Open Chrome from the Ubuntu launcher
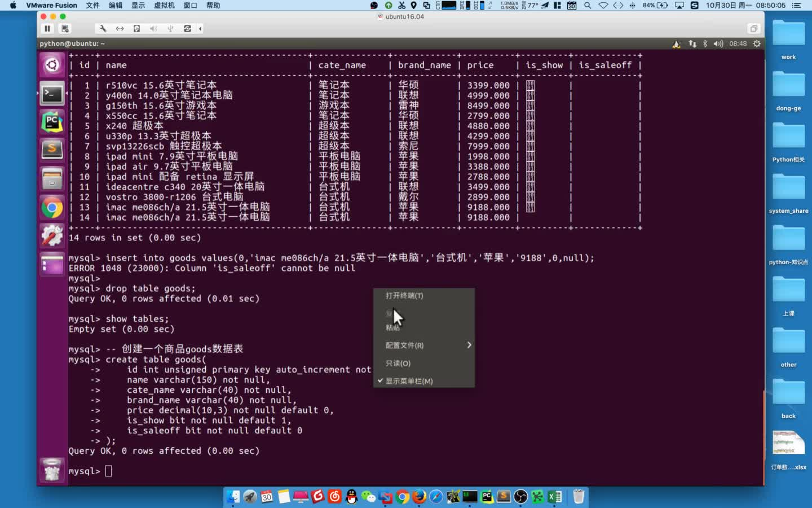Viewport: 812px width, 508px height. (51, 207)
